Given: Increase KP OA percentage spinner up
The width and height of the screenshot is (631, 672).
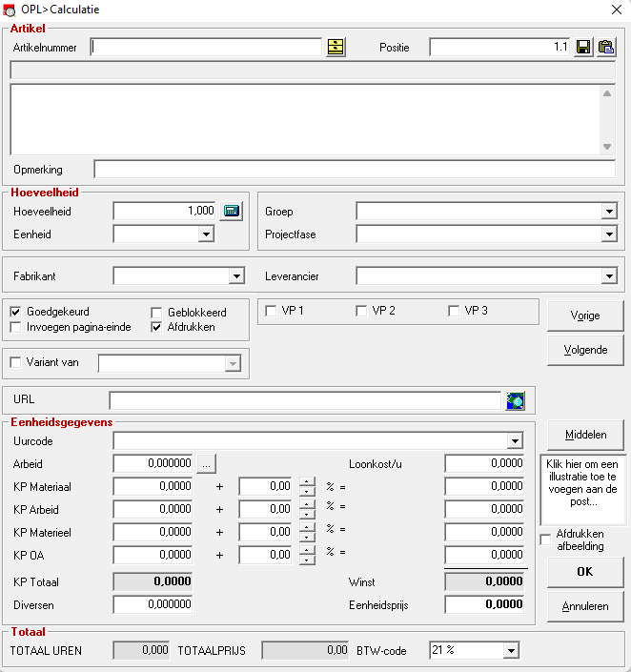Looking at the screenshot, I should [x=307, y=550].
